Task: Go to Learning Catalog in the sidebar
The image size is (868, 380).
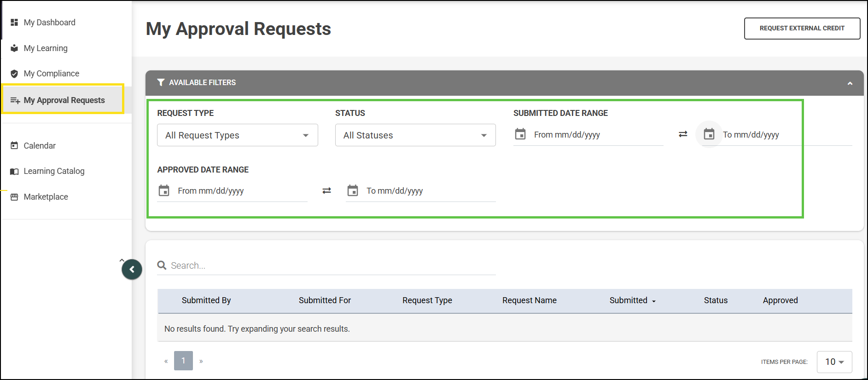Action: (x=54, y=171)
